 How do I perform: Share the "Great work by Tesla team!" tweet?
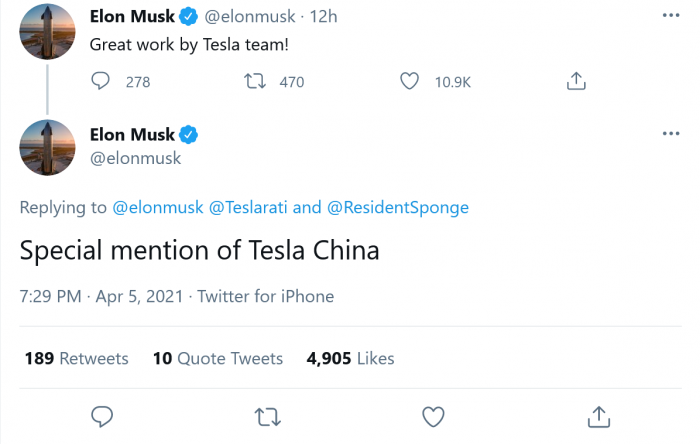576,82
